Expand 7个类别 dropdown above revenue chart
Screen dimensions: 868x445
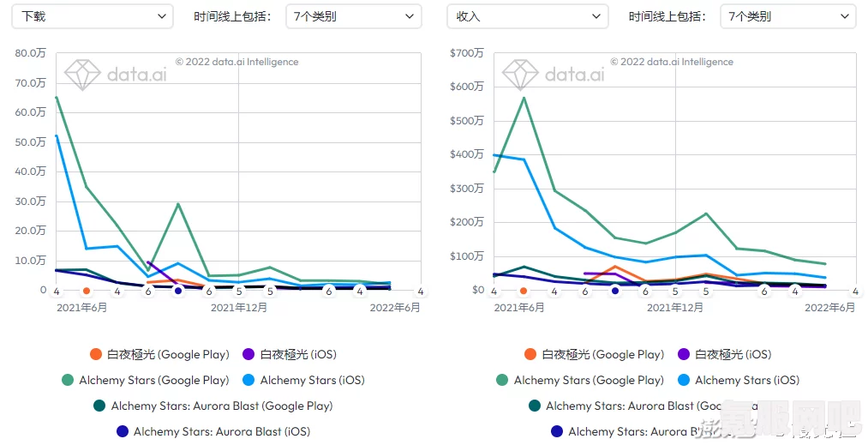point(788,16)
